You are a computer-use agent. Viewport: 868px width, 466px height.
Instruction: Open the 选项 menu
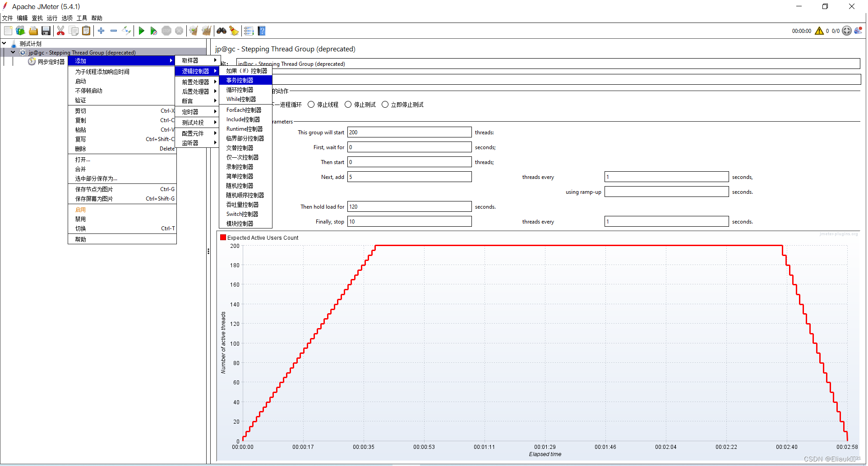point(67,18)
